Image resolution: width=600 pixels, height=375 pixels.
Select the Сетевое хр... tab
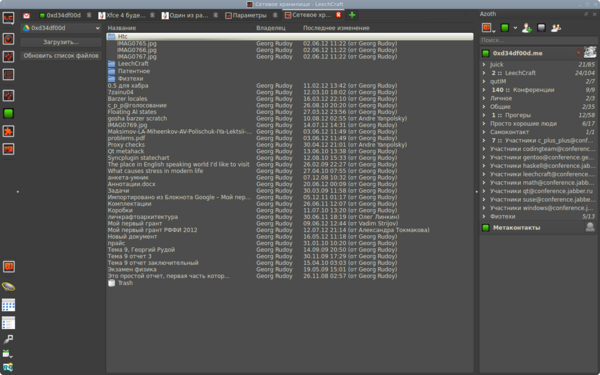(312, 15)
